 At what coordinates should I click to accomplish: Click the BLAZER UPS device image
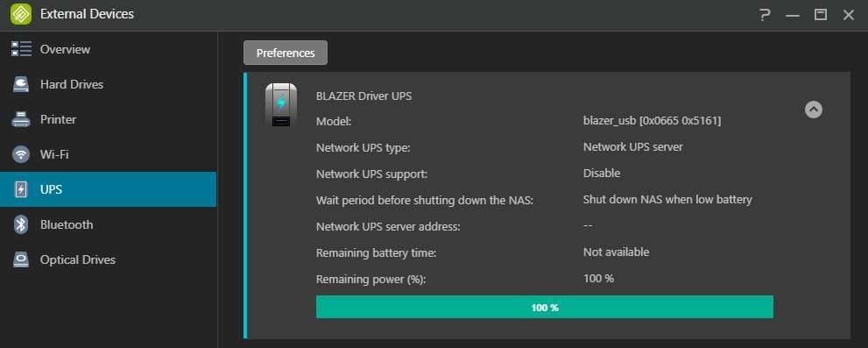pyautogui.click(x=281, y=104)
